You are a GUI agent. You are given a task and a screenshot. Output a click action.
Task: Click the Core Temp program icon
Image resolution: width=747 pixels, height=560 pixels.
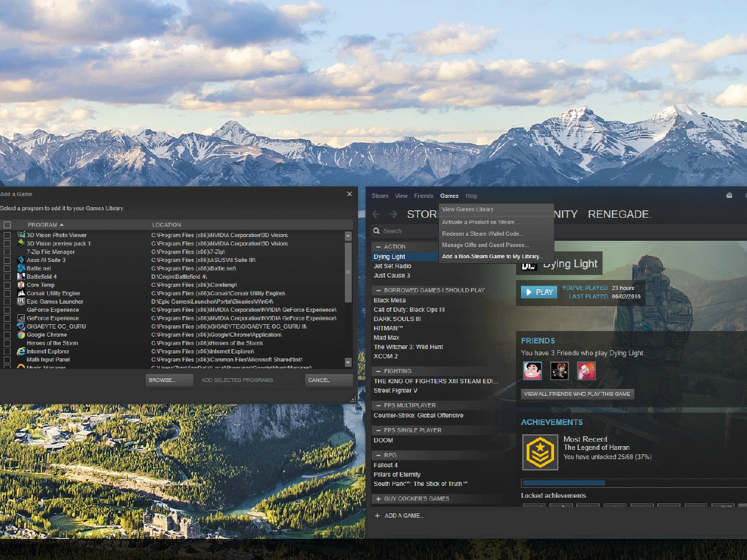(21, 285)
